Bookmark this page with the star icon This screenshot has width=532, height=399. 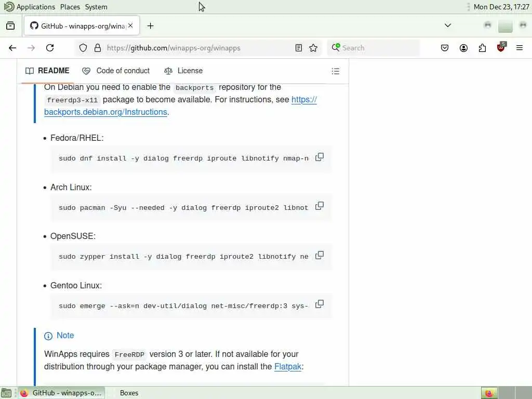tap(313, 48)
